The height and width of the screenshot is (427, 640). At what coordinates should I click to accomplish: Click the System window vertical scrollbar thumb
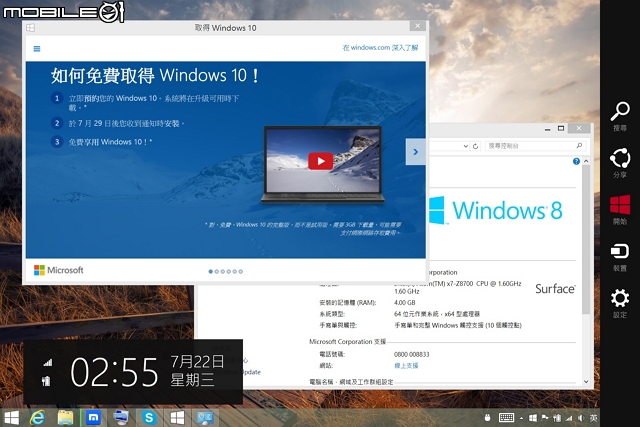click(x=586, y=240)
